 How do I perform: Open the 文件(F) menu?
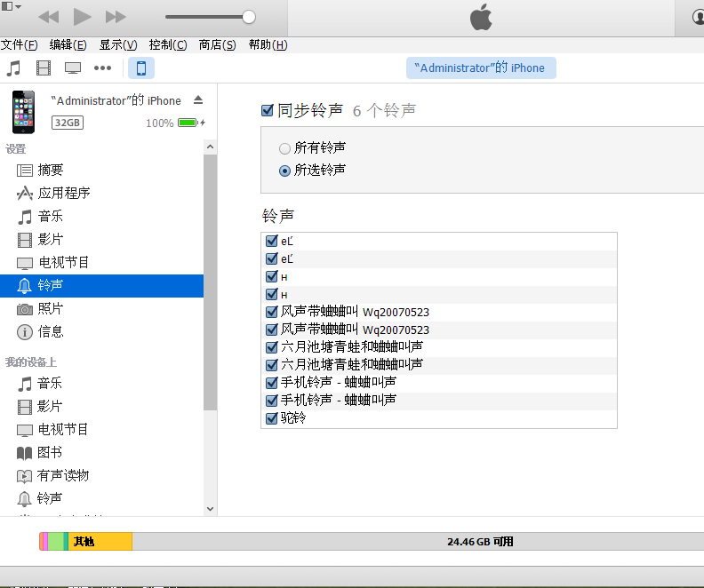(19, 44)
